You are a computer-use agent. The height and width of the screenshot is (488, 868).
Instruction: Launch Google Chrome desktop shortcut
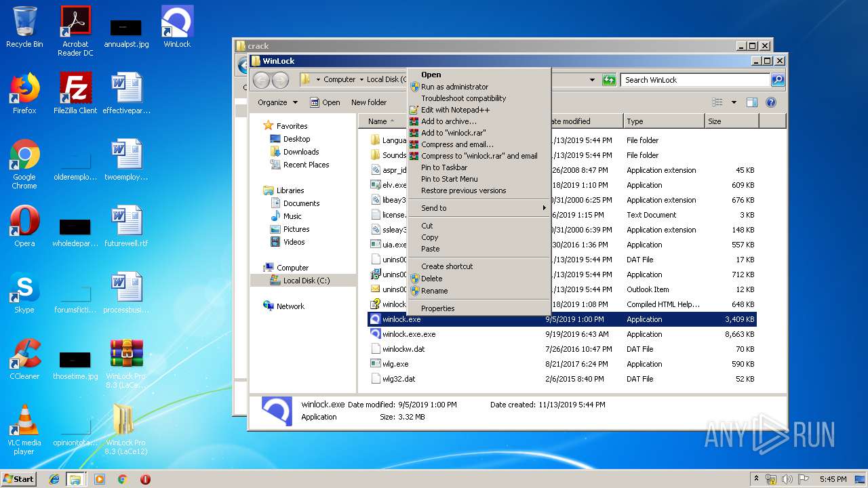coord(24,164)
